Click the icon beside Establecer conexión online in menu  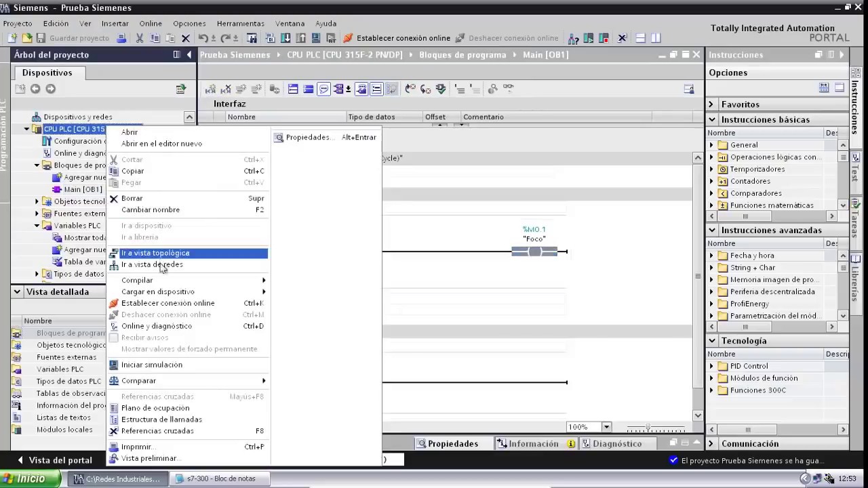click(x=114, y=304)
